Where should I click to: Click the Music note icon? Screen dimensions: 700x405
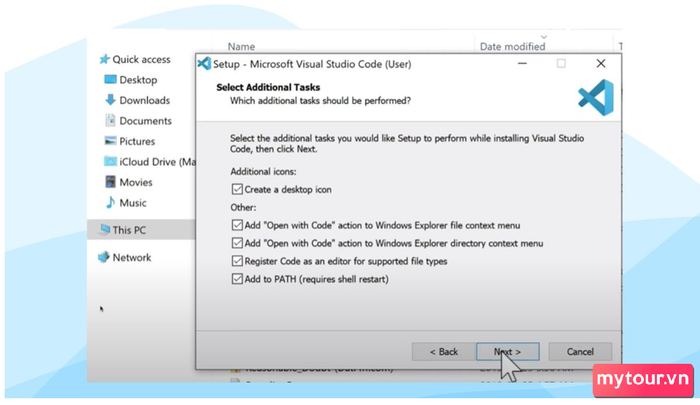[x=110, y=203]
